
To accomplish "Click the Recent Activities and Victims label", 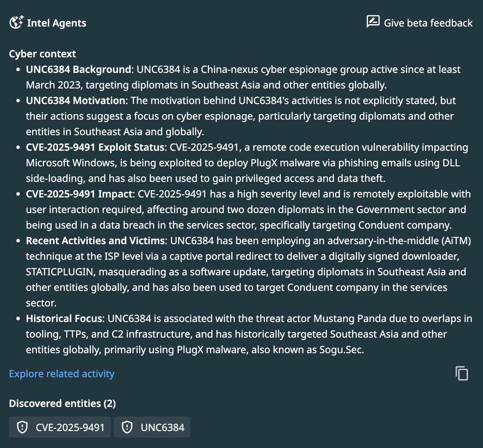I will click(95, 241).
